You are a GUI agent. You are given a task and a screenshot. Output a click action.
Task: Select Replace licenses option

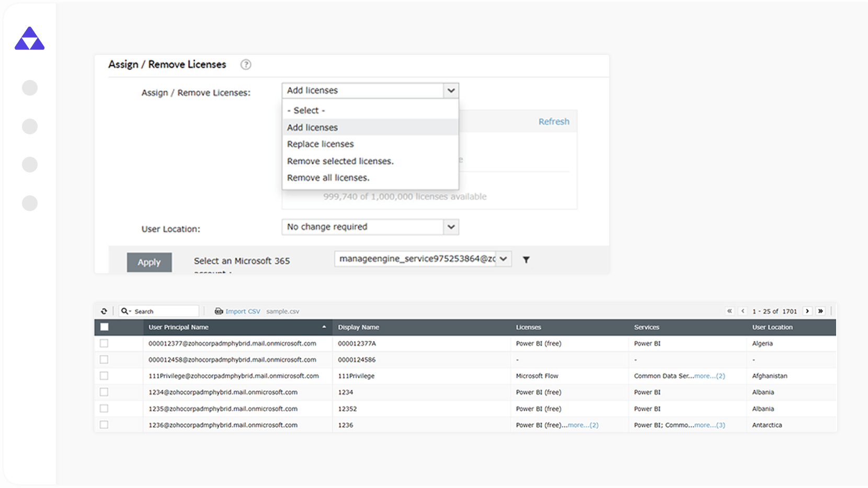point(320,144)
